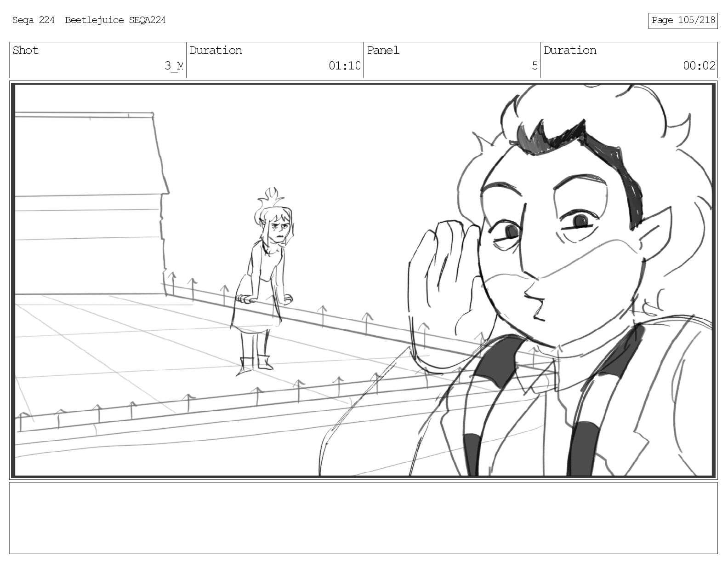
Task: Click the 'Duration' label beside the Shot field
Action: 216,50
